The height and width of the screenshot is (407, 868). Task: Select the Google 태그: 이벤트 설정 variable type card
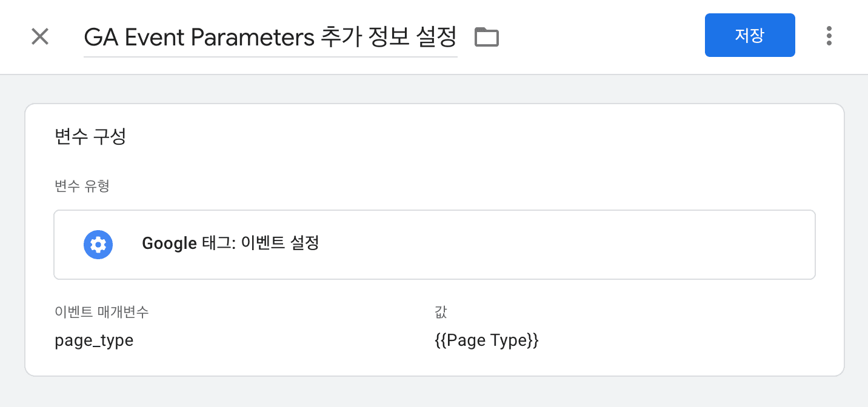point(435,245)
